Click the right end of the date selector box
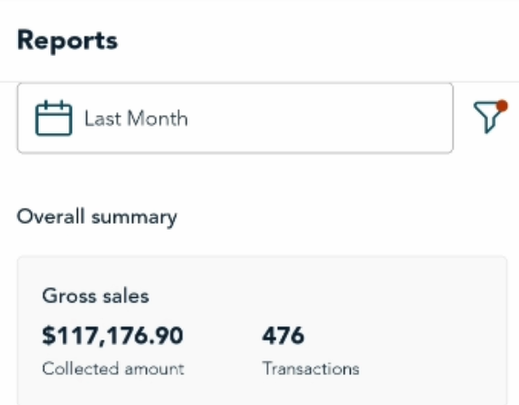Viewport: 519px width, 405px height. tap(440, 118)
